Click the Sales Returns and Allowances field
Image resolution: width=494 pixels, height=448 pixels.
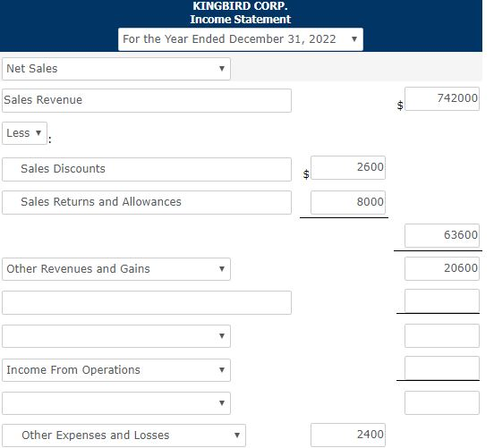pyautogui.click(x=147, y=202)
